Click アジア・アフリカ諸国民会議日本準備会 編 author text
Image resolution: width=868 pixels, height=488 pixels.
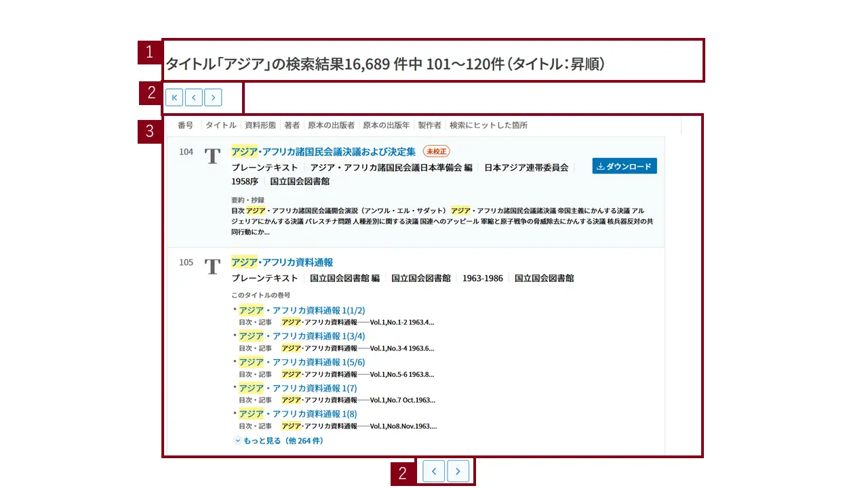391,167
